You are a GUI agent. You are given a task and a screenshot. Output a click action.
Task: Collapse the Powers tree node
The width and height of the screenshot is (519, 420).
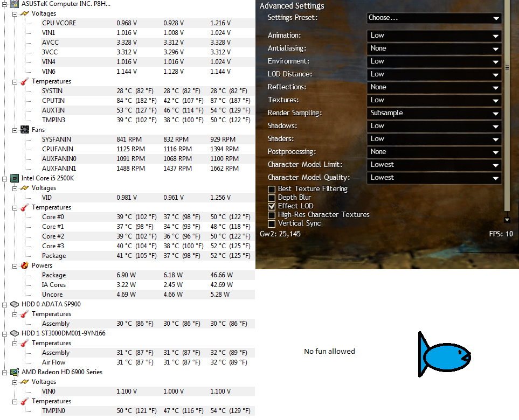tap(15, 266)
